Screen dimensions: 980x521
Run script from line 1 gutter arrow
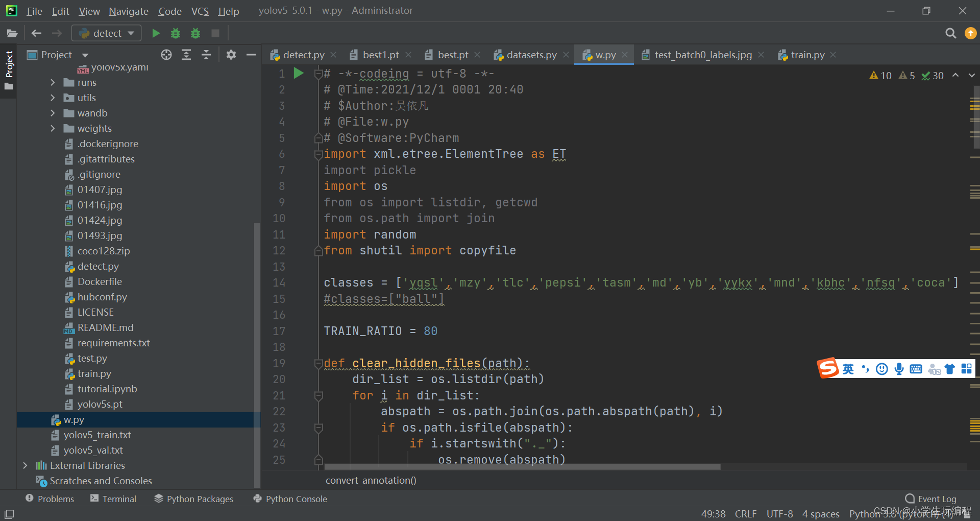tap(299, 74)
